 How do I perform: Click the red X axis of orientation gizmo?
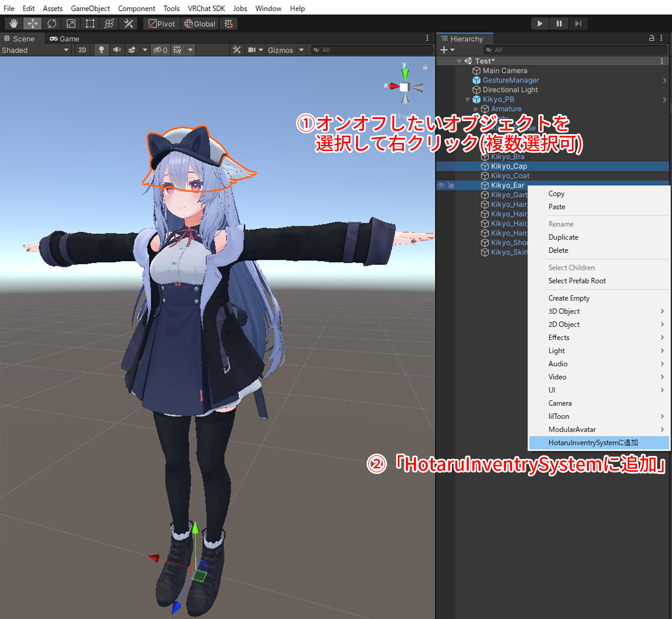394,86
